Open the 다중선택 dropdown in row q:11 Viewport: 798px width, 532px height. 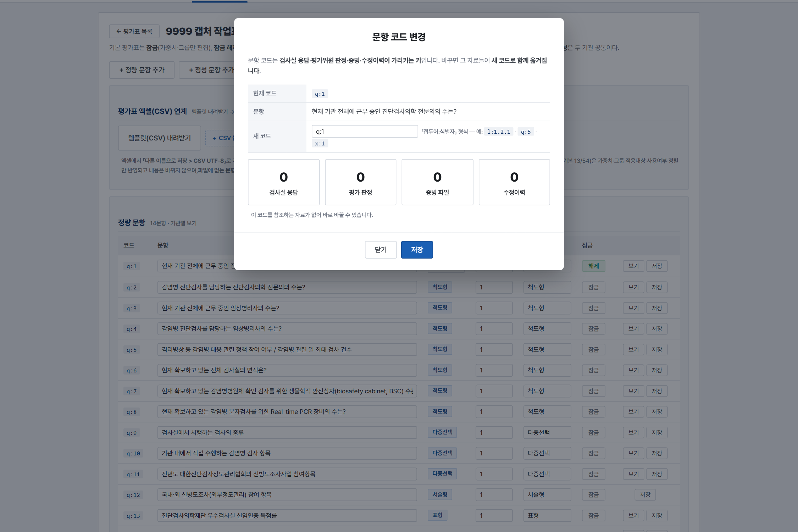[x=547, y=474]
